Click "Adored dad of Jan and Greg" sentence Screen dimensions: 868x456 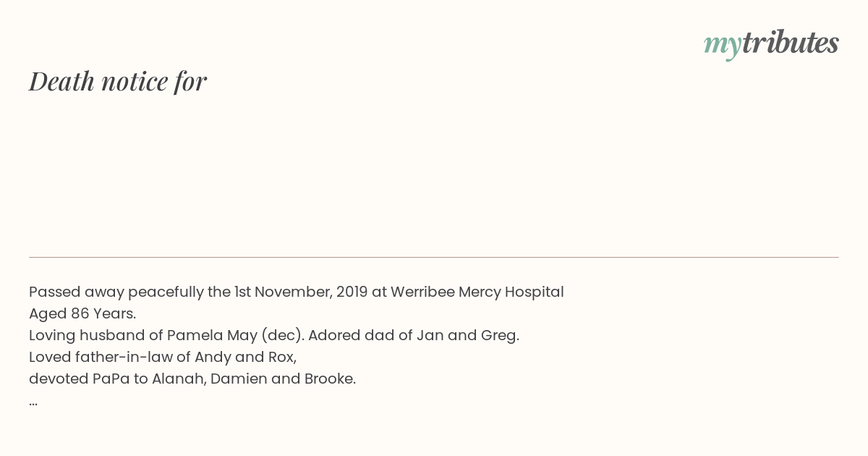pyautogui.click(x=414, y=336)
